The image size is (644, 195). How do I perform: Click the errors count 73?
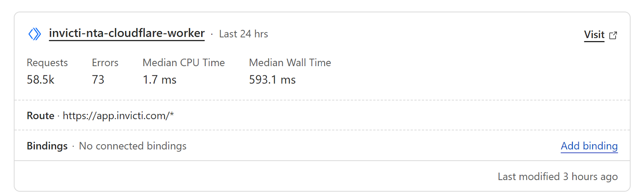[98, 80]
